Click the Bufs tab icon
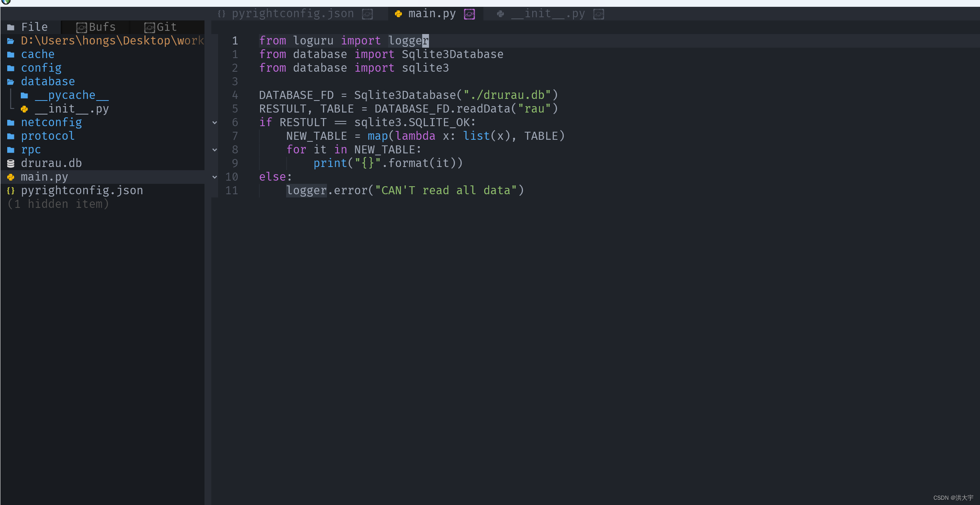The image size is (980, 505). [x=82, y=27]
